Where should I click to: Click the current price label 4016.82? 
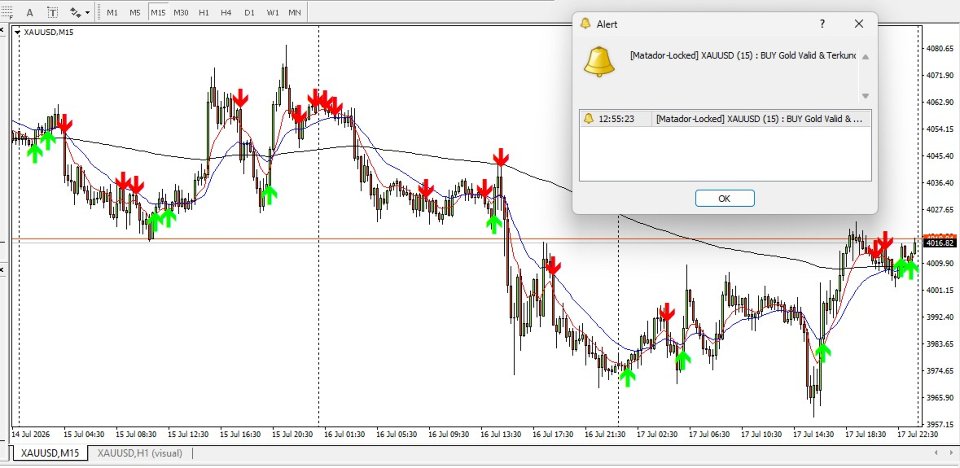(x=940, y=243)
